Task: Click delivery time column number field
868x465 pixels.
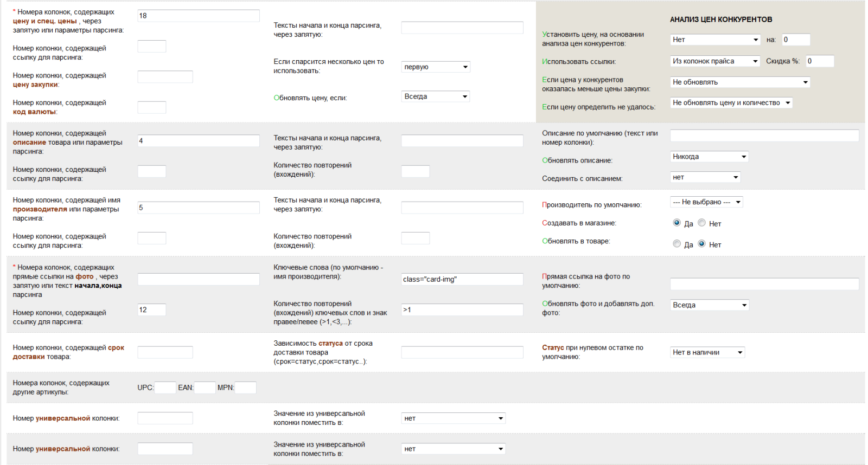Action: point(165,352)
